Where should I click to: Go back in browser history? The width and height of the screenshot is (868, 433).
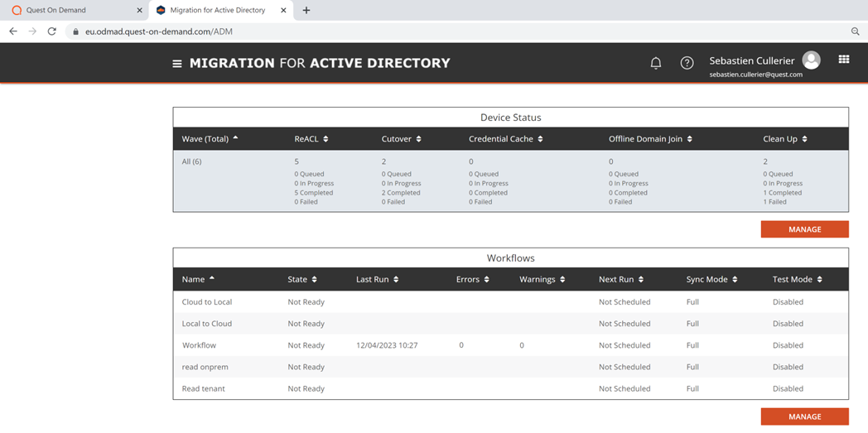[x=13, y=31]
